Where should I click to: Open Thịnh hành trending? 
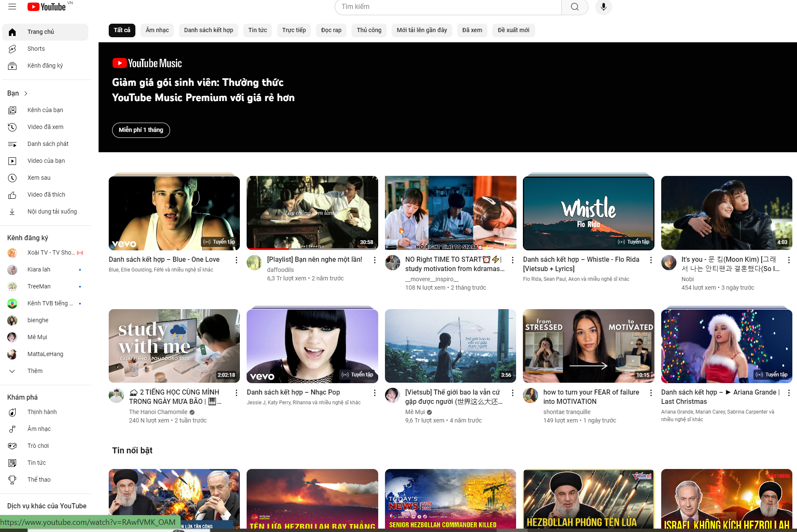[45, 412]
